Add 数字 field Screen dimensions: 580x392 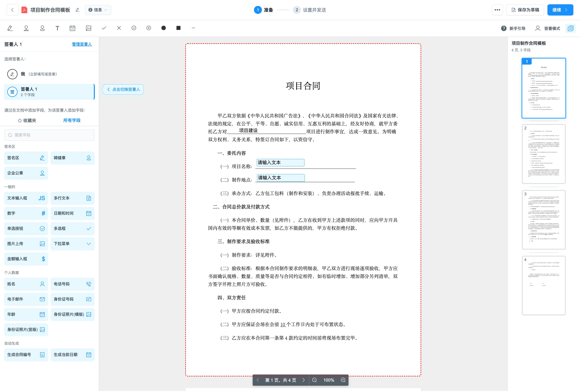26,214
